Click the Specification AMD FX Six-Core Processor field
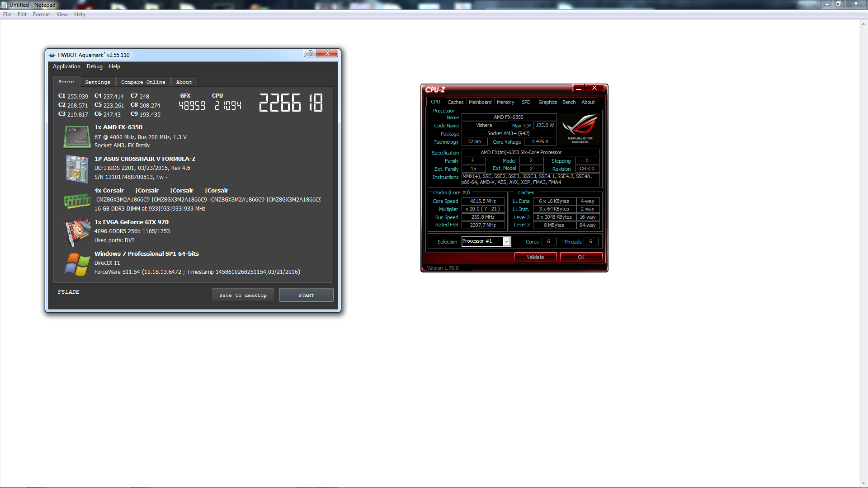868x488 pixels. pos(530,153)
